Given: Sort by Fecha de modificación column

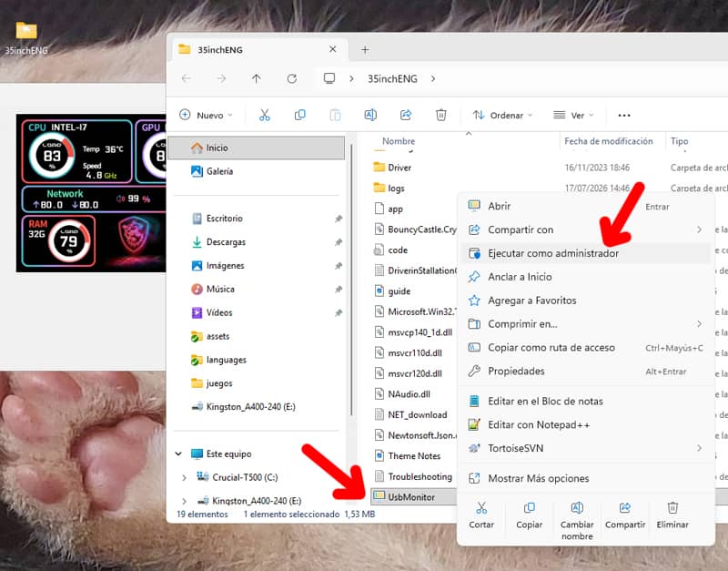Looking at the screenshot, I should [608, 141].
